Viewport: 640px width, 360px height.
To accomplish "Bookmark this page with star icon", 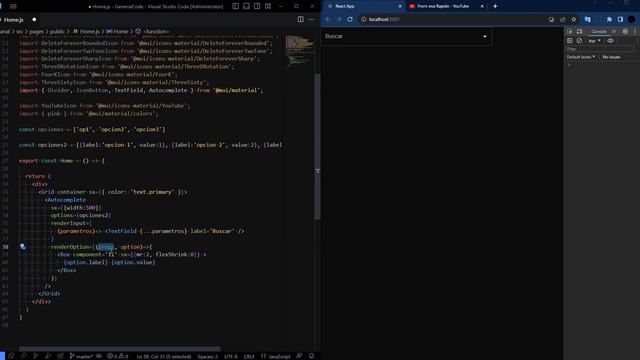I will 573,19.
